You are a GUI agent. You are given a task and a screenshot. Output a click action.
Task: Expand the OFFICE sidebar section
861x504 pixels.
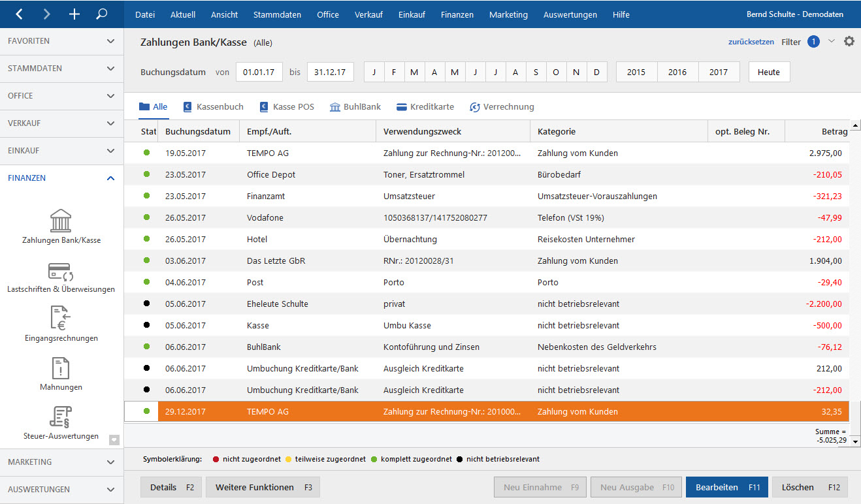[61, 96]
